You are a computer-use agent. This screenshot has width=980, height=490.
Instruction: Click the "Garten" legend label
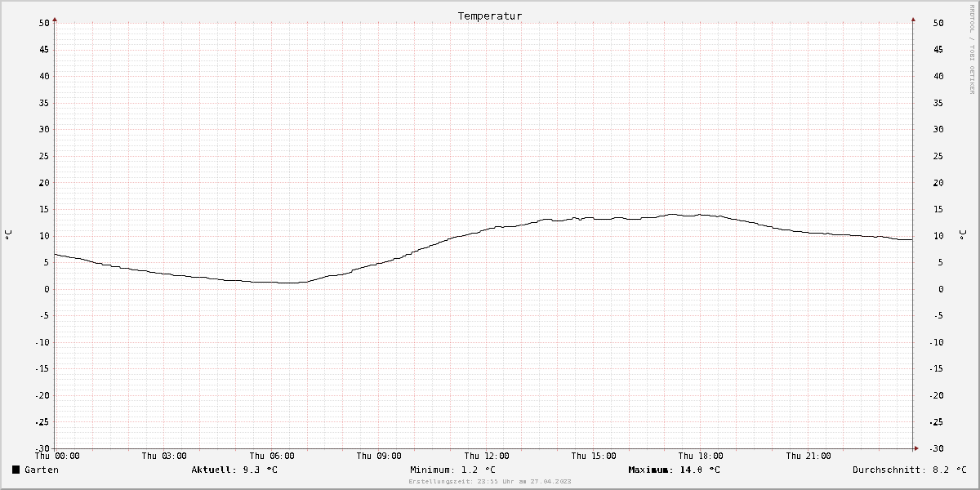click(x=42, y=470)
